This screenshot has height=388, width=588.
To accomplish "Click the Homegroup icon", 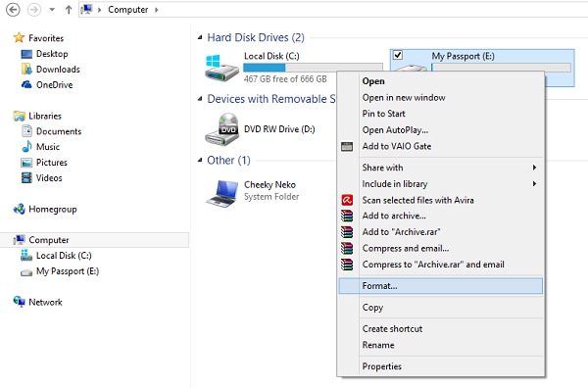I will coord(19,209).
